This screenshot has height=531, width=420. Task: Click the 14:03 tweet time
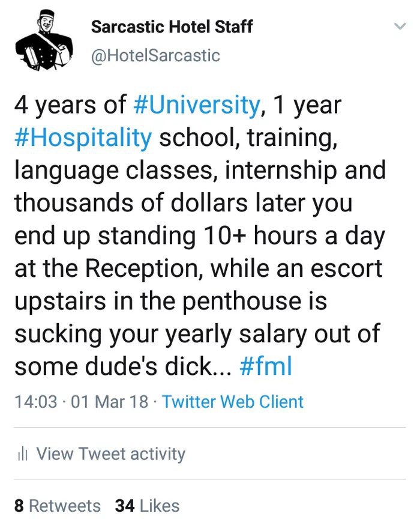35,401
